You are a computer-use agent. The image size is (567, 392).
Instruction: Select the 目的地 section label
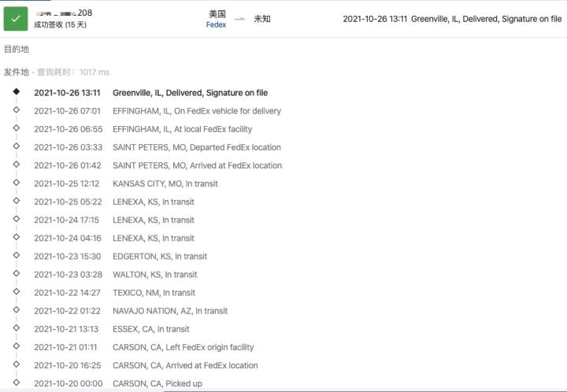pyautogui.click(x=17, y=49)
